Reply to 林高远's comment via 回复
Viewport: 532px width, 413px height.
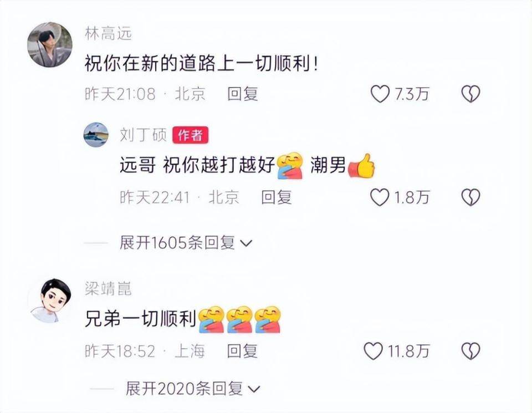pyautogui.click(x=243, y=94)
